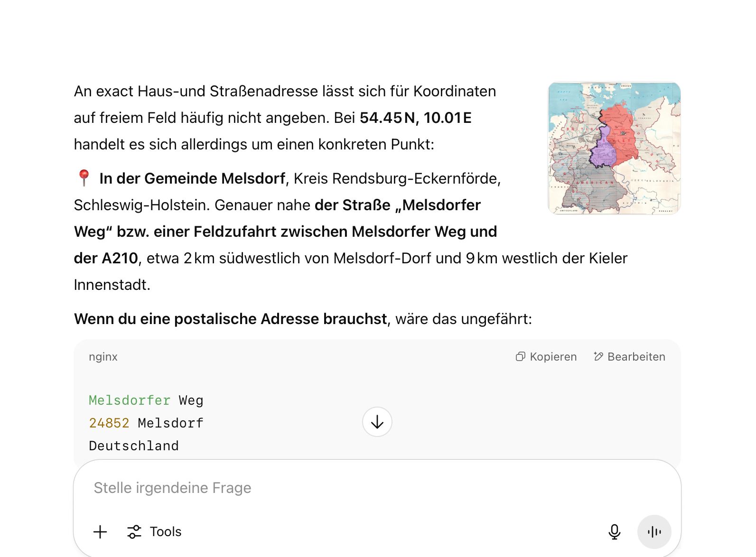Click bold text 'In der Gemeinde Melsdorf'

coord(192,178)
